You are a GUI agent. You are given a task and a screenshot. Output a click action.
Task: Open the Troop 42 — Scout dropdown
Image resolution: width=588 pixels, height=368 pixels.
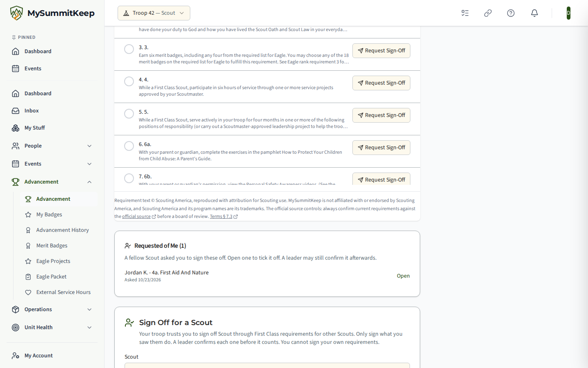[154, 13]
